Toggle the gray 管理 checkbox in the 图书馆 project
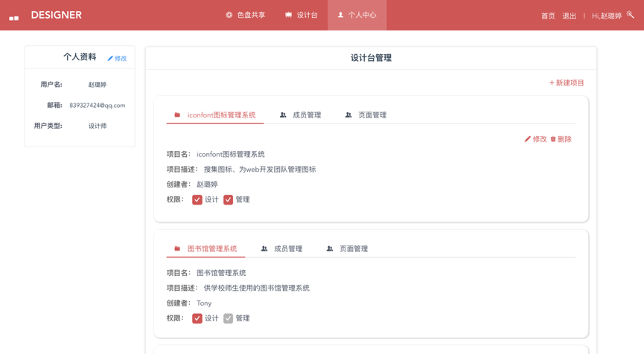This screenshot has width=644, height=354. [228, 318]
